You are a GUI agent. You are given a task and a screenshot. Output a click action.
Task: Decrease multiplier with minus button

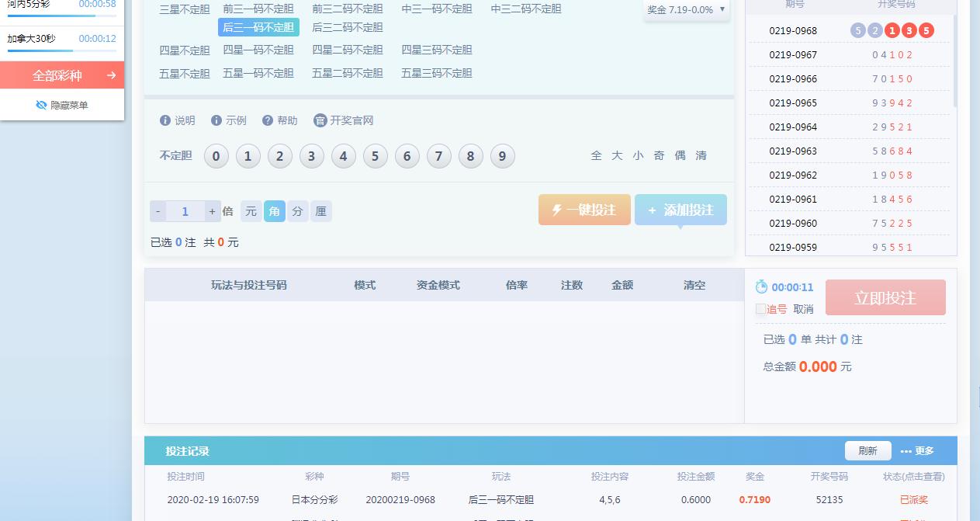(x=158, y=211)
